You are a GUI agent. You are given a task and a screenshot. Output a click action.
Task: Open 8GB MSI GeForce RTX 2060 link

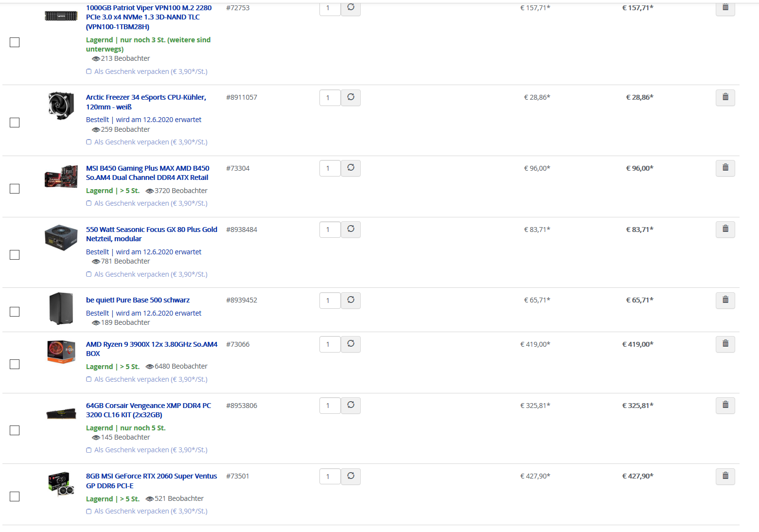[x=152, y=481]
